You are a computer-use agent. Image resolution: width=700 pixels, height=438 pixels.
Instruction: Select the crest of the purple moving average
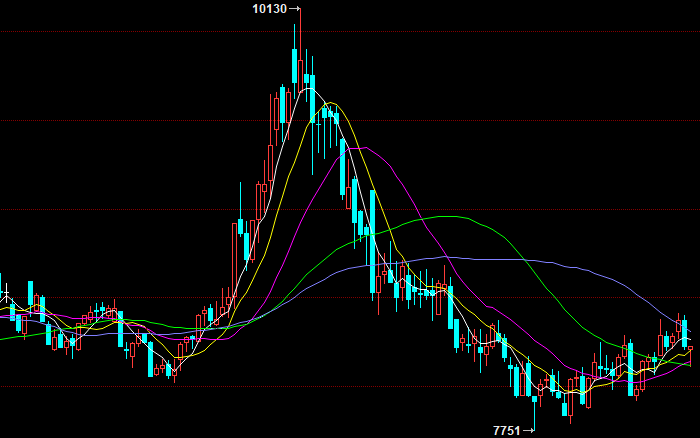tap(440, 257)
